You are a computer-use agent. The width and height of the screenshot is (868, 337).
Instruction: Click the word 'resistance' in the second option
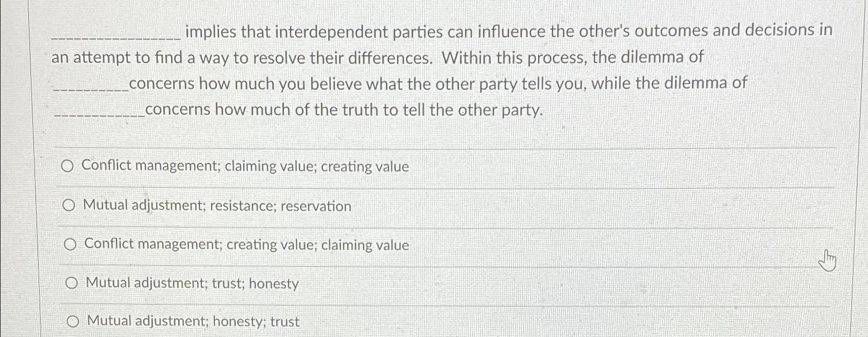(243, 206)
